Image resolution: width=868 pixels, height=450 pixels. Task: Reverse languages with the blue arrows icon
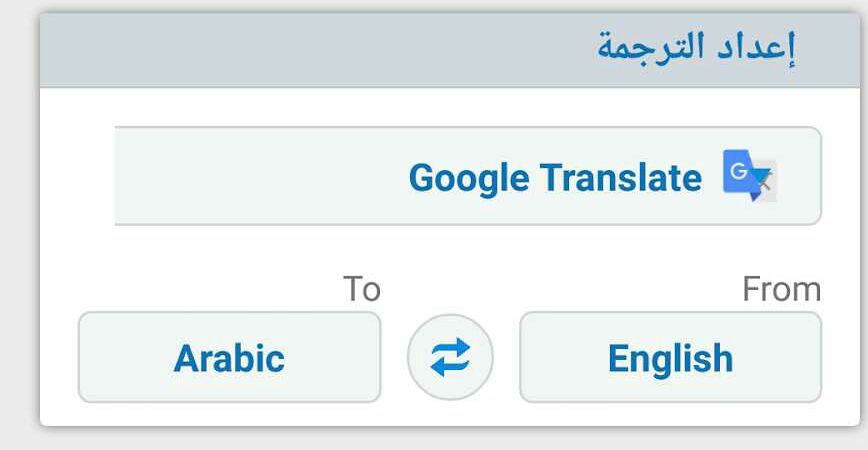(x=450, y=357)
